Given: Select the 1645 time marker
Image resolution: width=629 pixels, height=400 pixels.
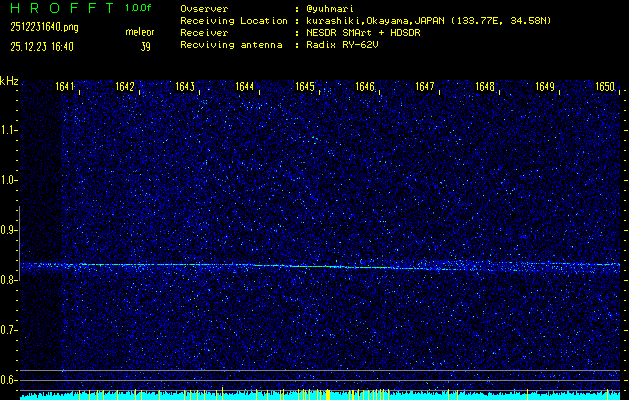Looking at the screenshot, I should [305, 87].
